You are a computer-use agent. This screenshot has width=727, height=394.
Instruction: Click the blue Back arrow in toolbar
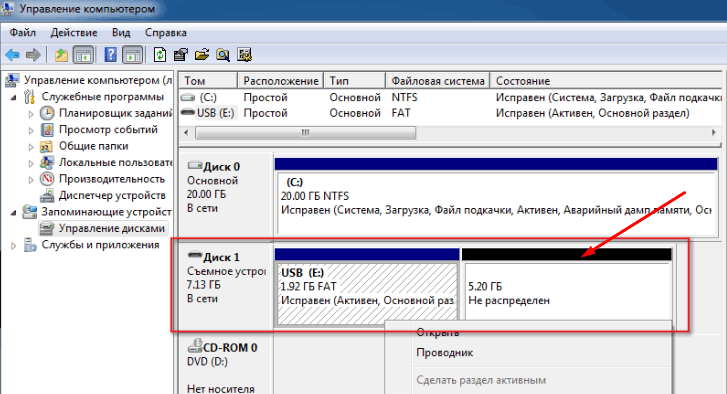click(13, 55)
